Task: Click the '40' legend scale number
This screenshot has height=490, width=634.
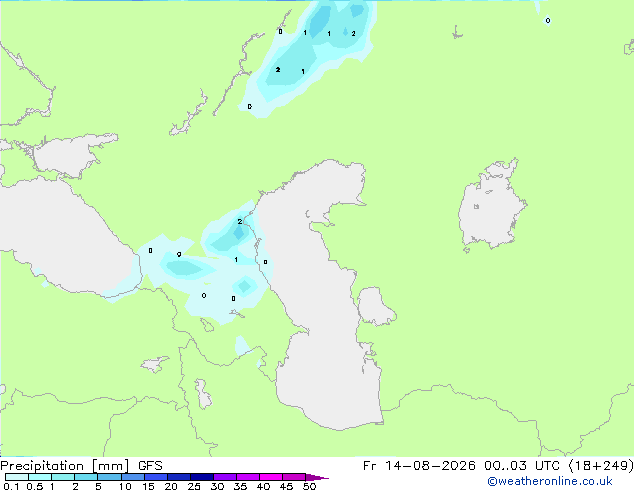Action: click(263, 486)
